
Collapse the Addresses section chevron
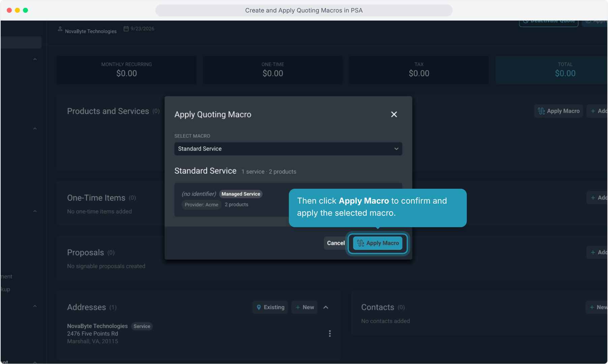pos(326,307)
